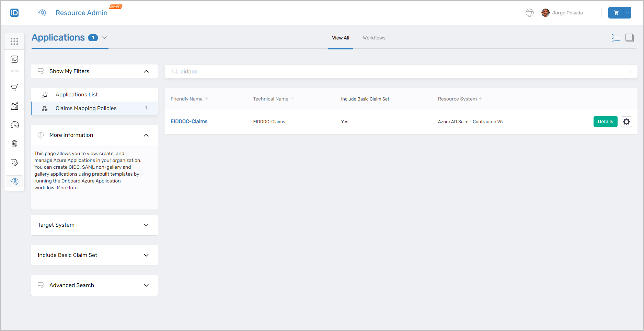644x331 pixels.
Task: Switch to card view layout
Action: (630, 38)
